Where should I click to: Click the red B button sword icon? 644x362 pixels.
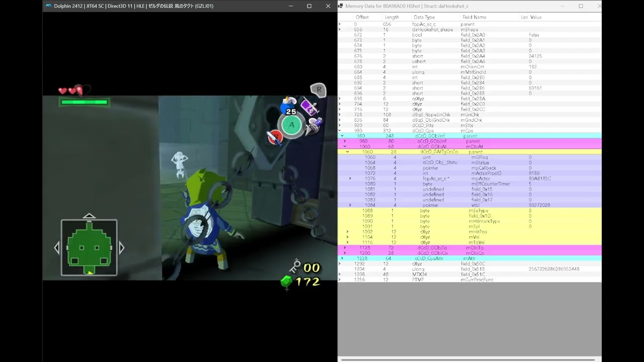[274, 136]
